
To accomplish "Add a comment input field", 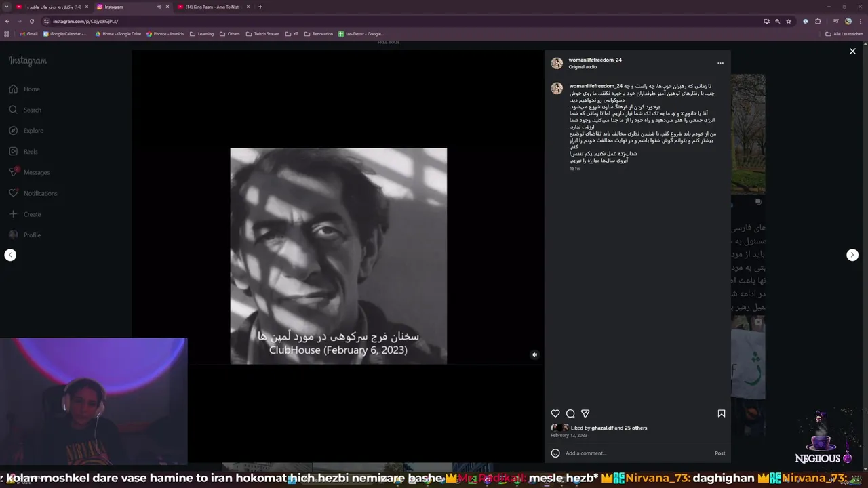I will 637,453.
